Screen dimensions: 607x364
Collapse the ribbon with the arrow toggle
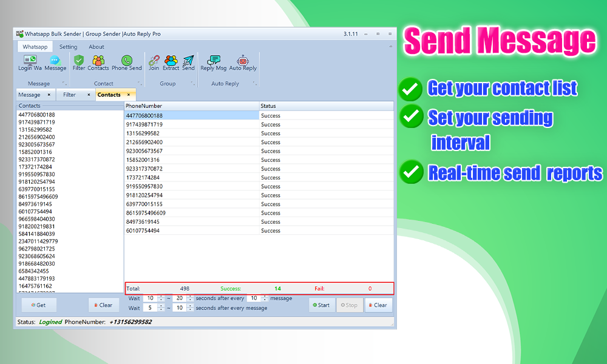click(x=390, y=47)
